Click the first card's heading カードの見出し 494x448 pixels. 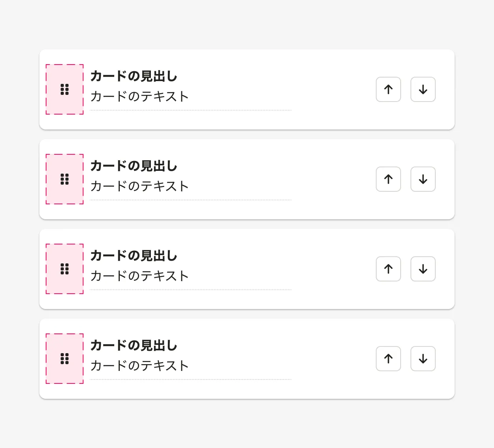(134, 76)
